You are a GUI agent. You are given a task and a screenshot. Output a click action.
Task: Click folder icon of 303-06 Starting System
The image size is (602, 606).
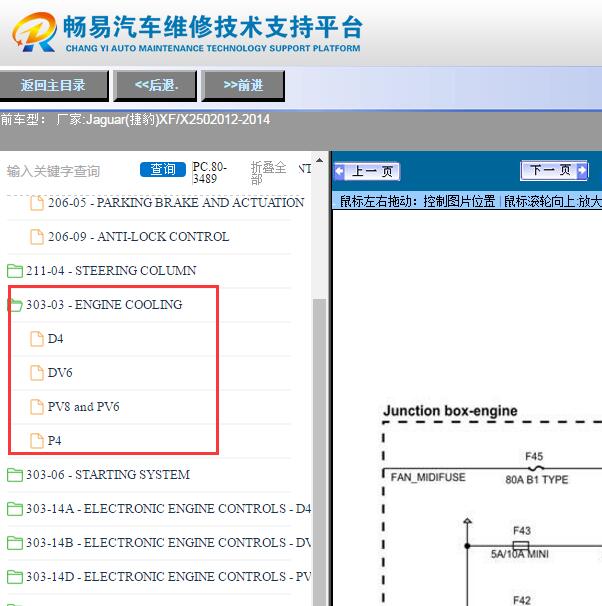[x=15, y=475]
